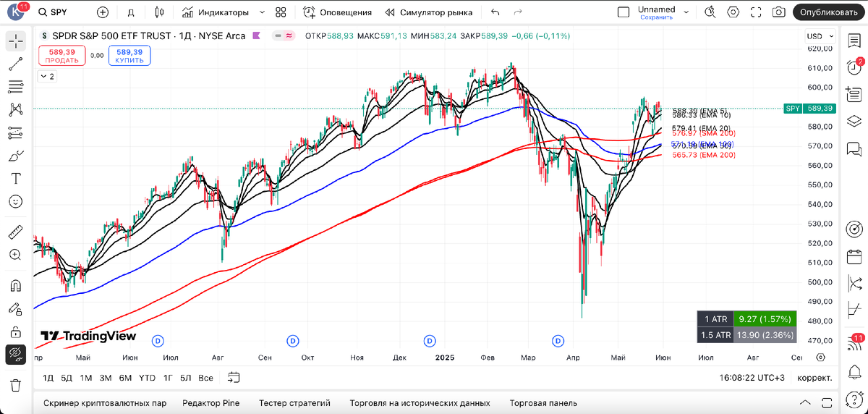Take a chart snapshot with camera icon
This screenshot has height=414, width=868.
[x=779, y=12]
